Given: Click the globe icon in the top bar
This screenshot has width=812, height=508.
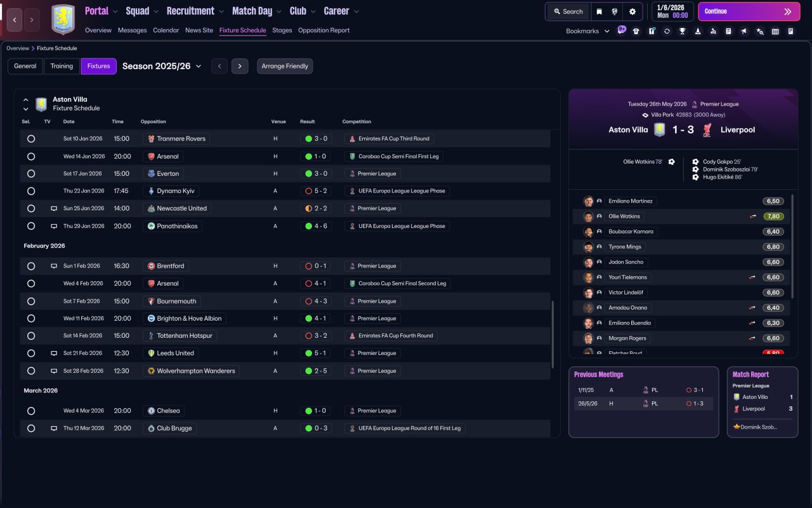Looking at the screenshot, I should click(615, 11).
